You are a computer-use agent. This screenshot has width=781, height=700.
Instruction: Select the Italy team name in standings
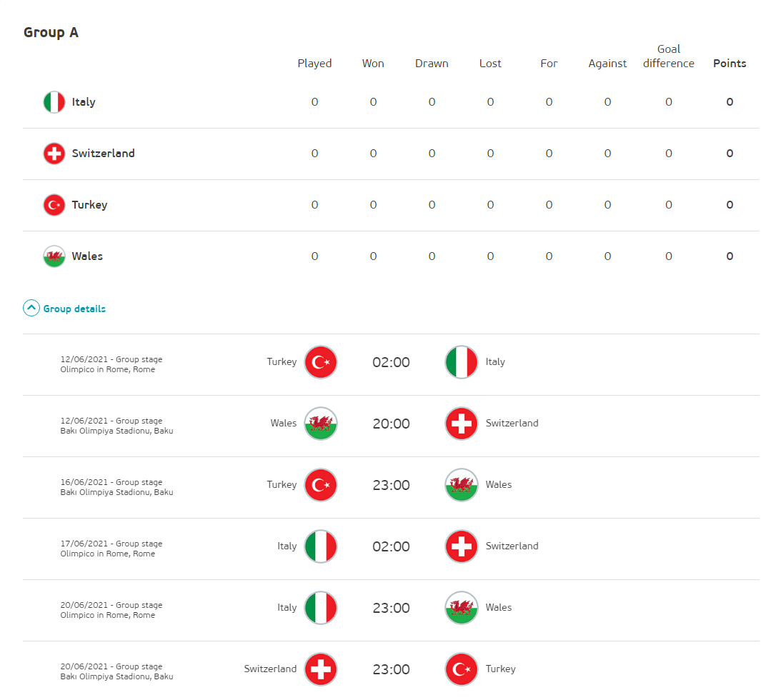coord(84,102)
